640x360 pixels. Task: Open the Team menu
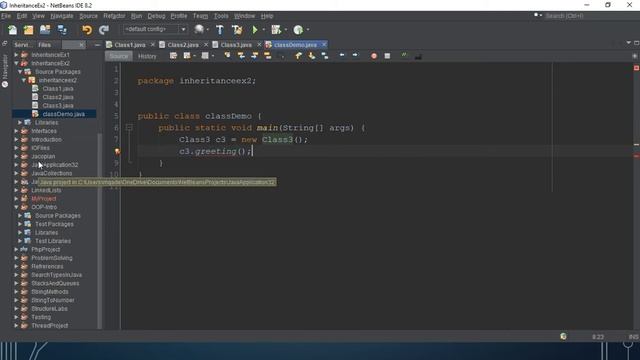coord(200,16)
